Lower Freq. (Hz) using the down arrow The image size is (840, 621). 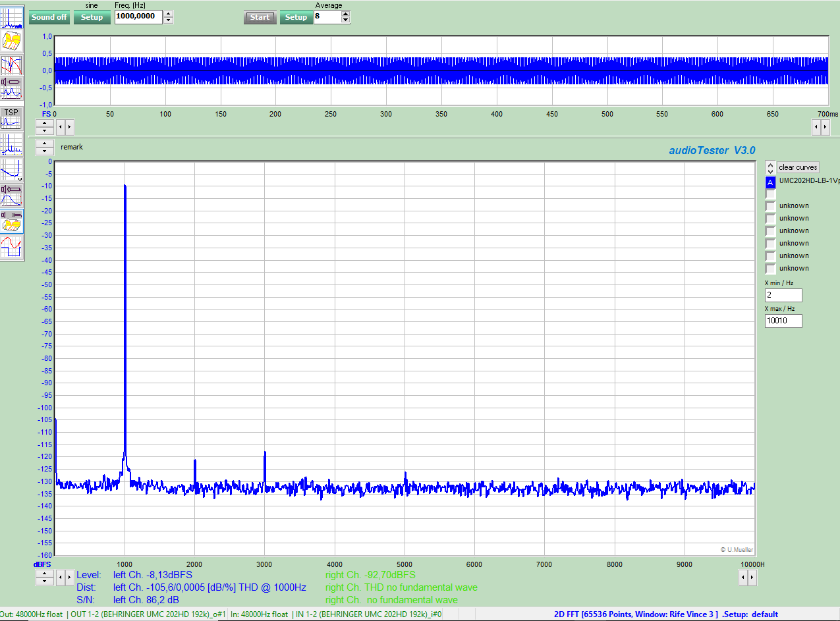click(169, 20)
